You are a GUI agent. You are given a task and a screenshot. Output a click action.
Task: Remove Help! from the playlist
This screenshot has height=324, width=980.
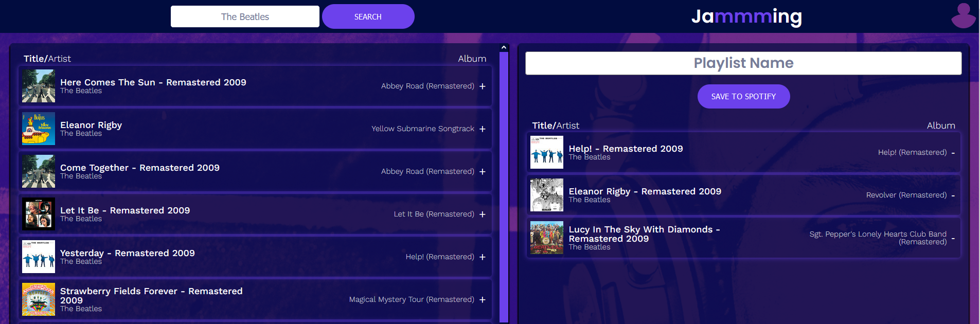coord(953,153)
